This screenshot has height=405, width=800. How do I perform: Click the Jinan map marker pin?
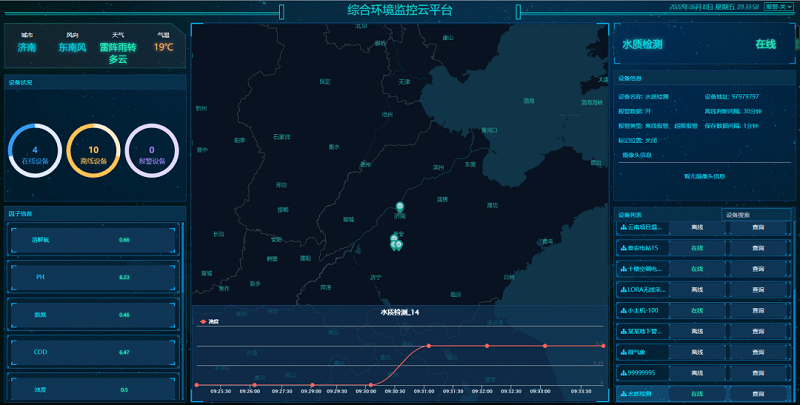(x=400, y=208)
